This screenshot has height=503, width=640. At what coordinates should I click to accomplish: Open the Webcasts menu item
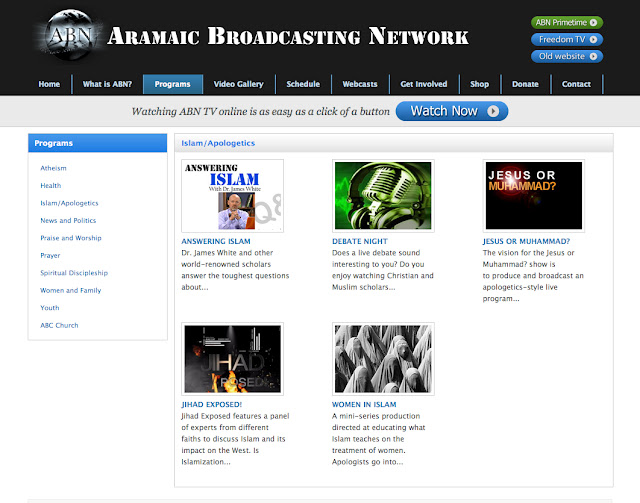coord(360,84)
